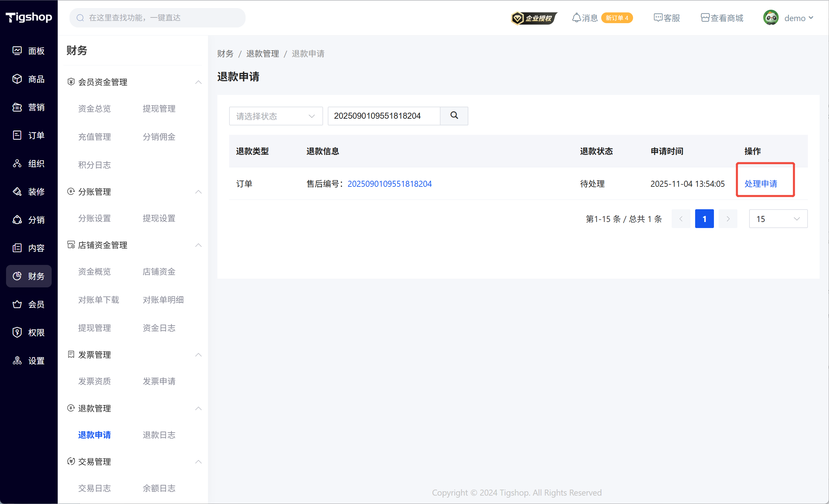This screenshot has width=829, height=504.
Task: Click the after-sale number search input
Action: pos(383,116)
